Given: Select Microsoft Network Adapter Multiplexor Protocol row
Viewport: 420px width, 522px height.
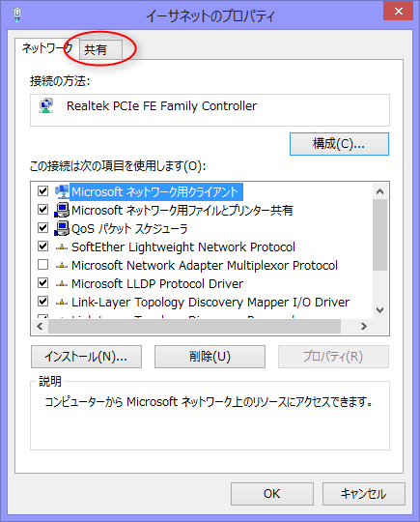Looking at the screenshot, I should (x=205, y=265).
